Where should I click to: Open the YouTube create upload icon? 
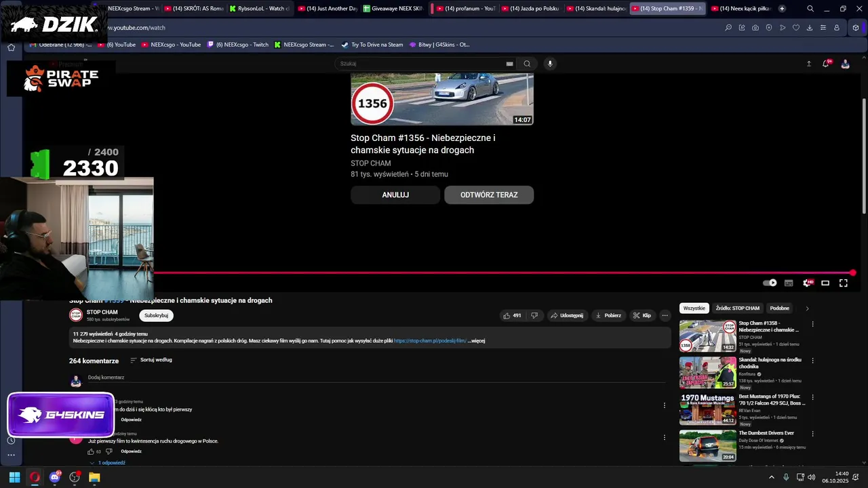[x=808, y=64]
